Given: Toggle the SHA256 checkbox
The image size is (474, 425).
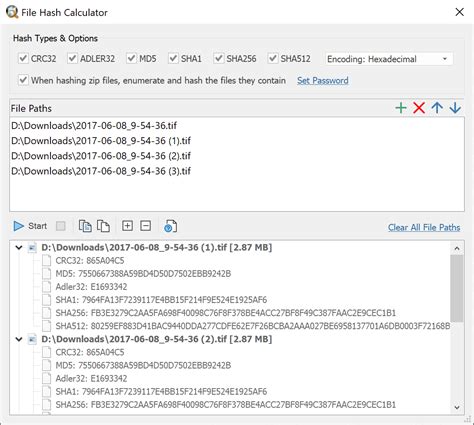Looking at the screenshot, I should [x=219, y=58].
